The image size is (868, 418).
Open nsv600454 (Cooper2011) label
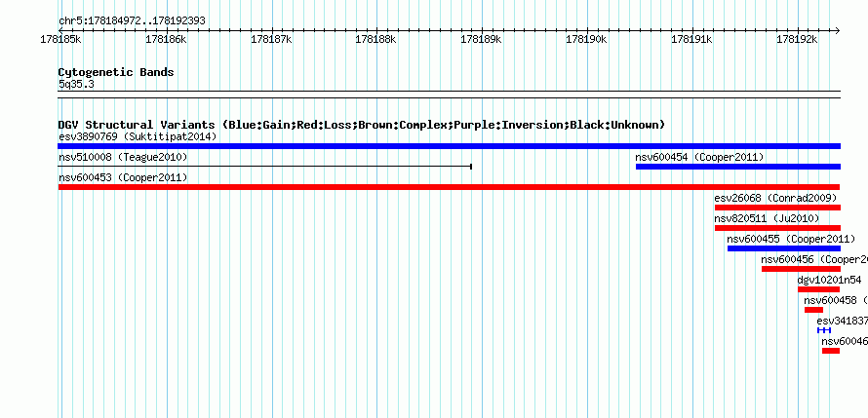click(699, 158)
